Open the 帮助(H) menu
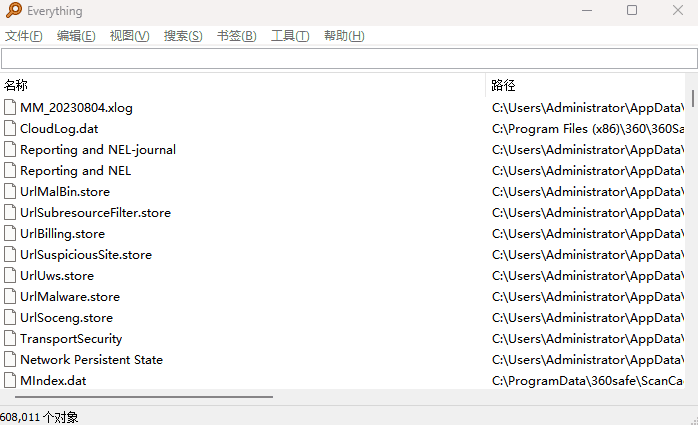Image resolution: width=698 pixels, height=425 pixels. pyautogui.click(x=344, y=36)
